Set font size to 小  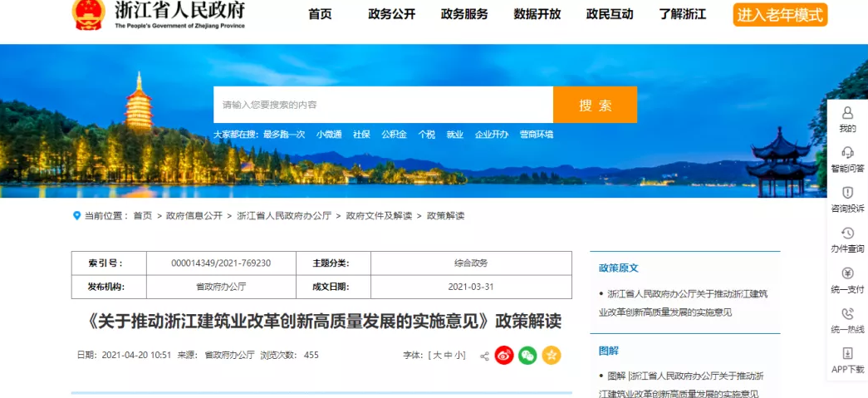pos(459,356)
